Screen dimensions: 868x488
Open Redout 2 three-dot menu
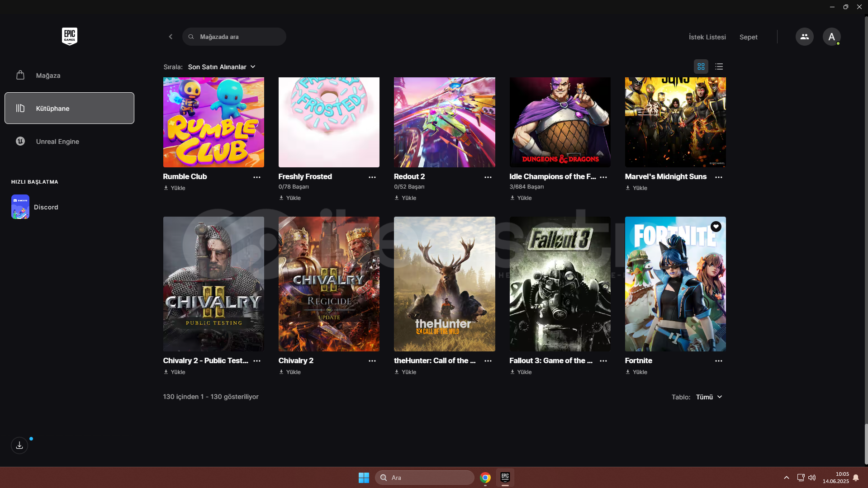click(x=488, y=177)
